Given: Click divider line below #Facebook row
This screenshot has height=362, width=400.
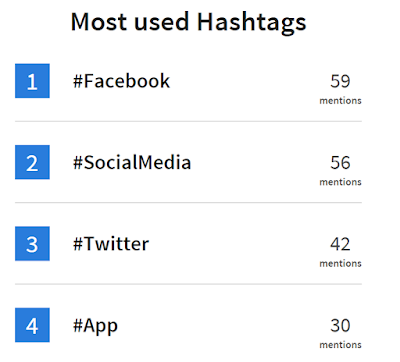Looking at the screenshot, I should click(188, 121).
